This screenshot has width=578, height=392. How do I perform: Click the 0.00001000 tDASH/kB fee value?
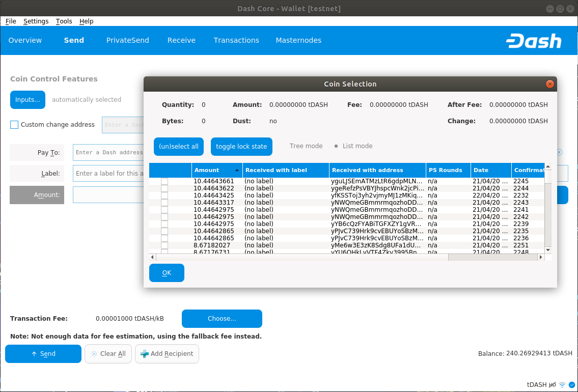[130, 319]
